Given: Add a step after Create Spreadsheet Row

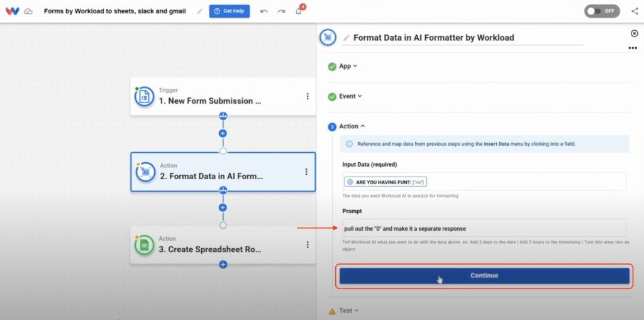Looking at the screenshot, I should pos(223,265).
